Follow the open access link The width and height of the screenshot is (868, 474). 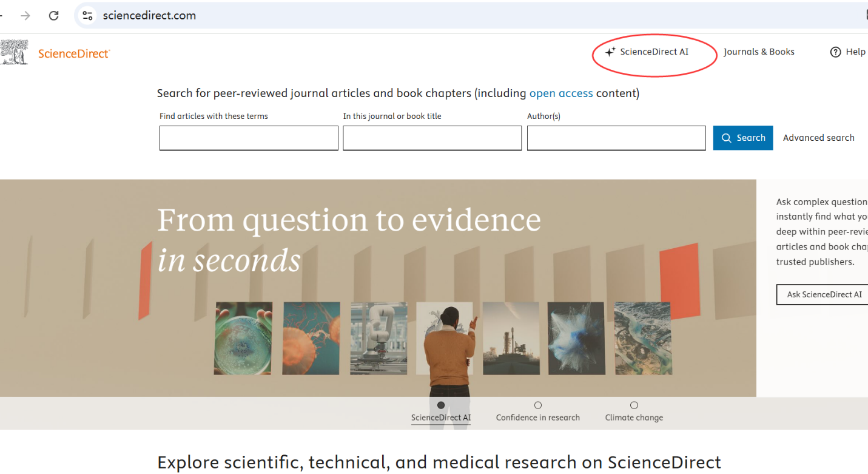[561, 93]
